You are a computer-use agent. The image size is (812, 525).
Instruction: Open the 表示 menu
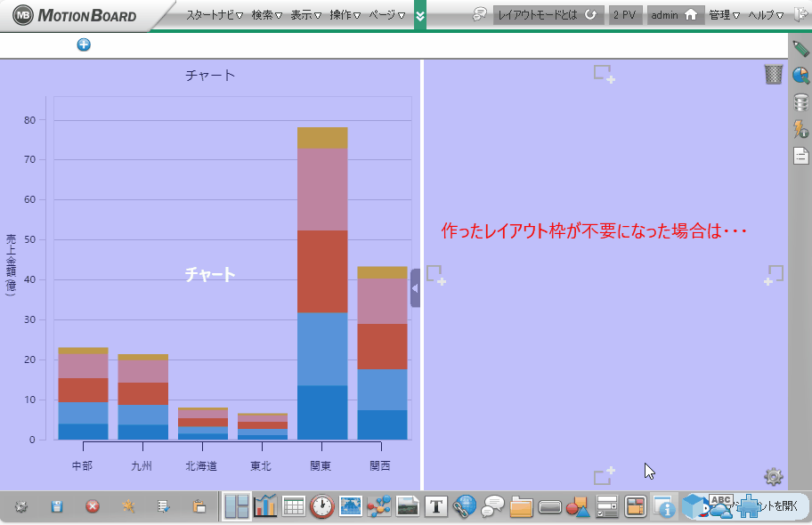tap(305, 15)
